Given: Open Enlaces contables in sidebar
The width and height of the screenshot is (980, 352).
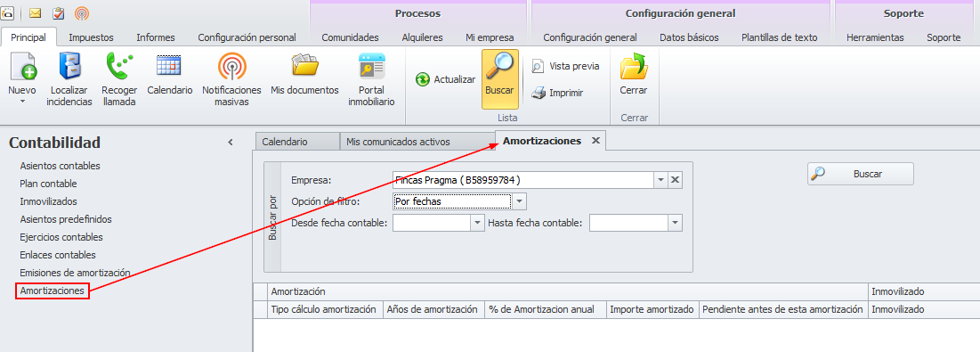Looking at the screenshot, I should pos(58,255).
